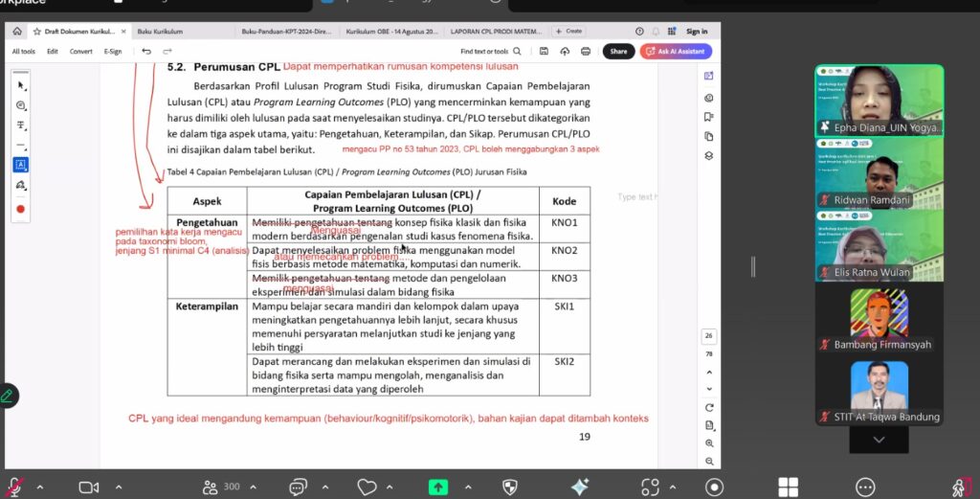This screenshot has width=980, height=499.
Task: Open page display settings icon
Action: click(x=709, y=425)
